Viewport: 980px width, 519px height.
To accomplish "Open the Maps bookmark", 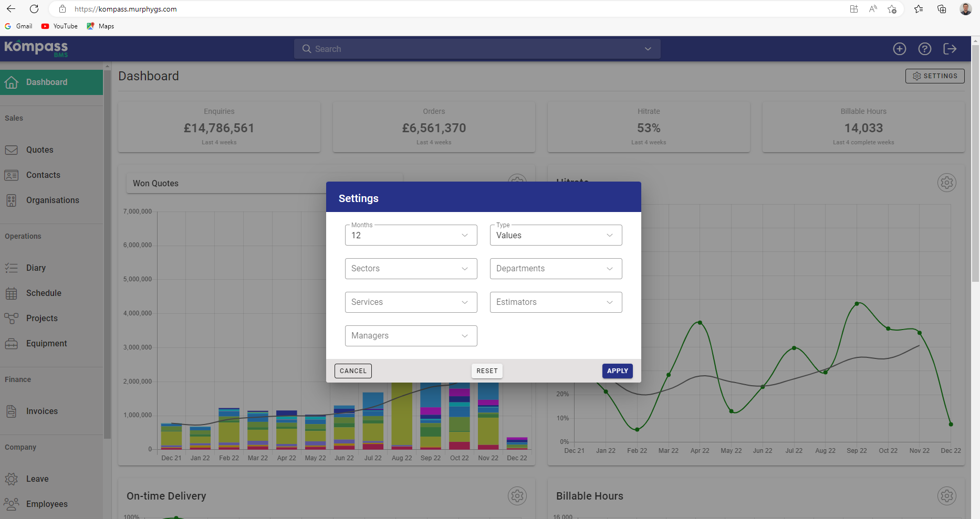I will tap(100, 26).
